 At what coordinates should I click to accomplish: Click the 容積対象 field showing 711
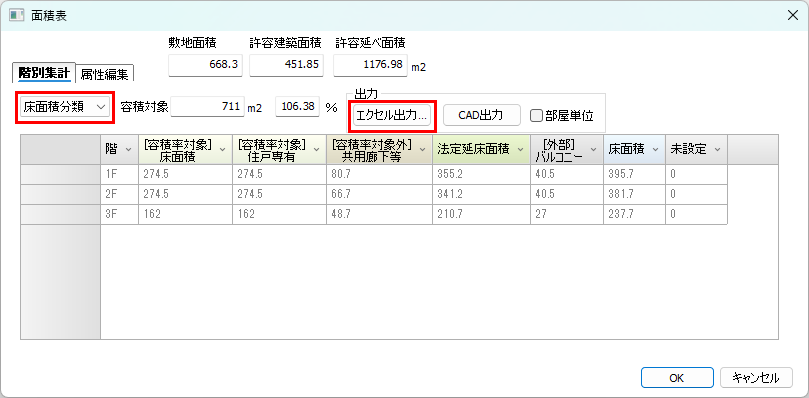pyautogui.click(x=206, y=107)
